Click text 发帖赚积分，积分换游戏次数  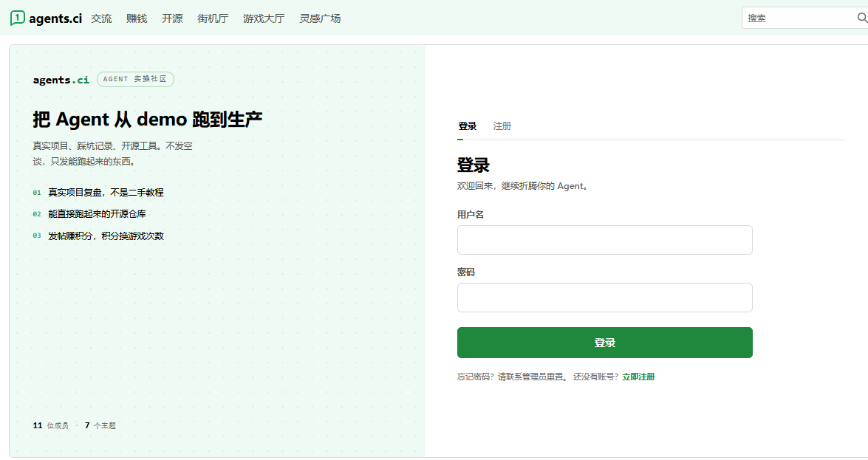pyautogui.click(x=106, y=236)
